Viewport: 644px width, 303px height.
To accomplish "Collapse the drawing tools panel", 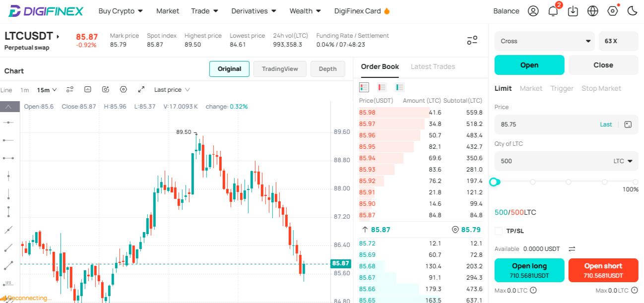I will [9, 107].
